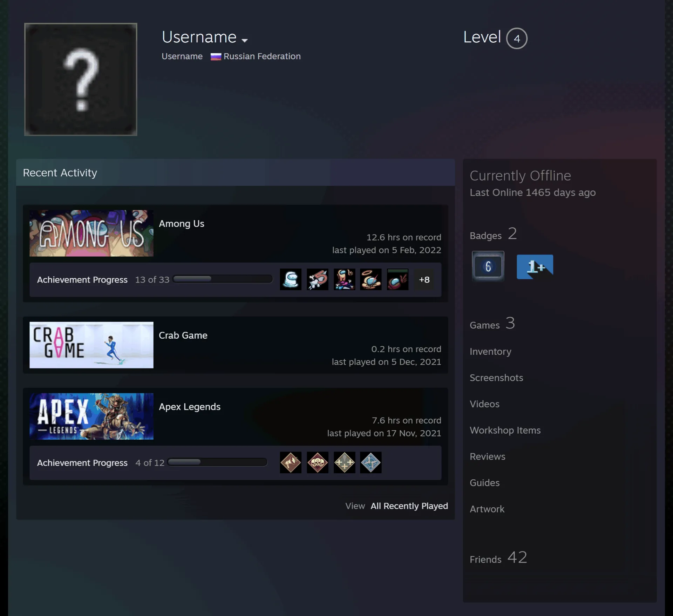Click the profile avatar question mark image
Viewport: 673px width, 616px height.
[81, 80]
